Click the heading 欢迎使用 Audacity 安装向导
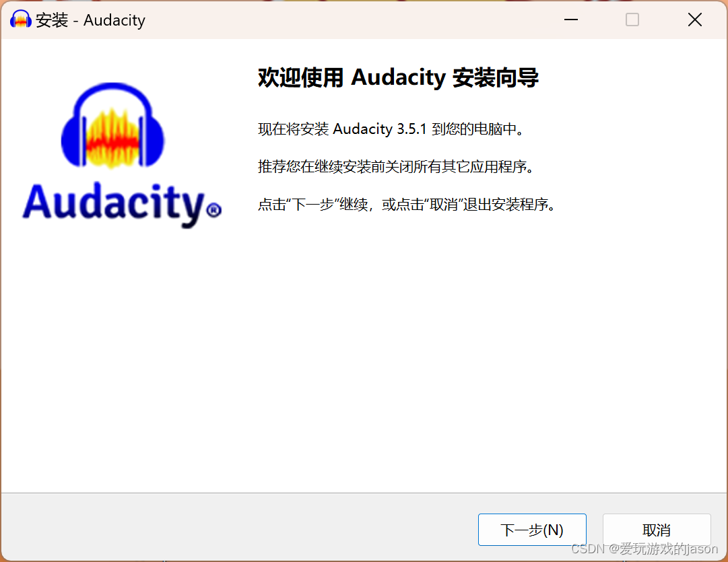The height and width of the screenshot is (562, 728). (398, 77)
